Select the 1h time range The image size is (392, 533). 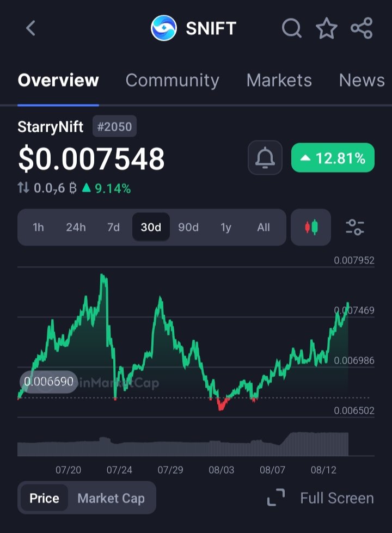(x=39, y=227)
